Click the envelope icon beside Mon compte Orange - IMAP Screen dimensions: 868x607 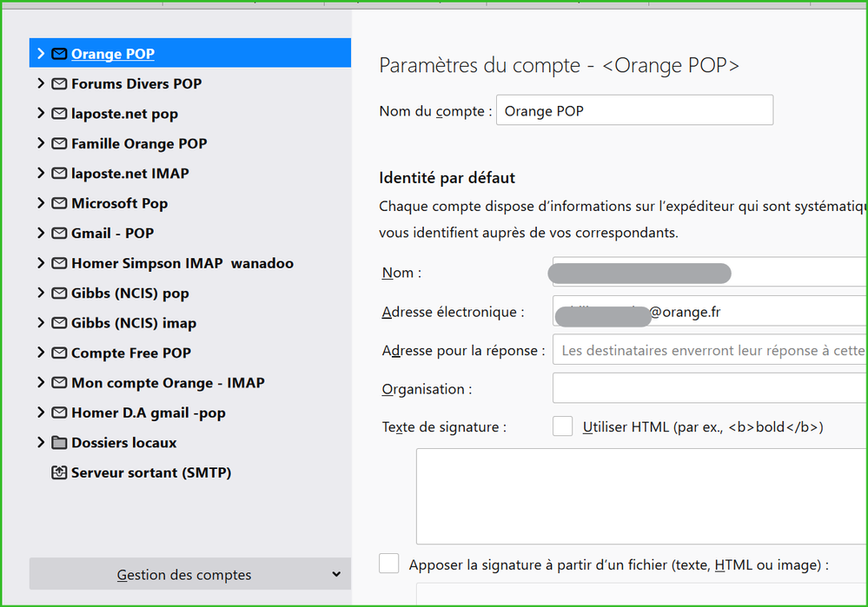59,382
